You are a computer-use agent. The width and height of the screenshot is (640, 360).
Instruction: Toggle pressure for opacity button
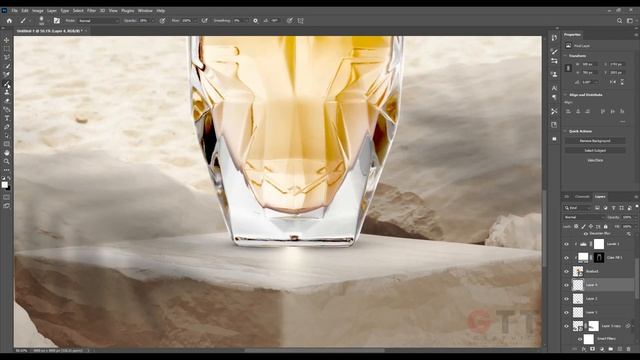click(162, 20)
